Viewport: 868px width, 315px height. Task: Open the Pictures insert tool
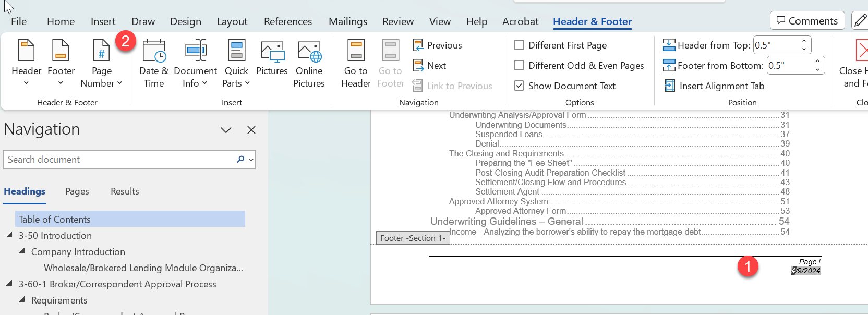pos(272,52)
